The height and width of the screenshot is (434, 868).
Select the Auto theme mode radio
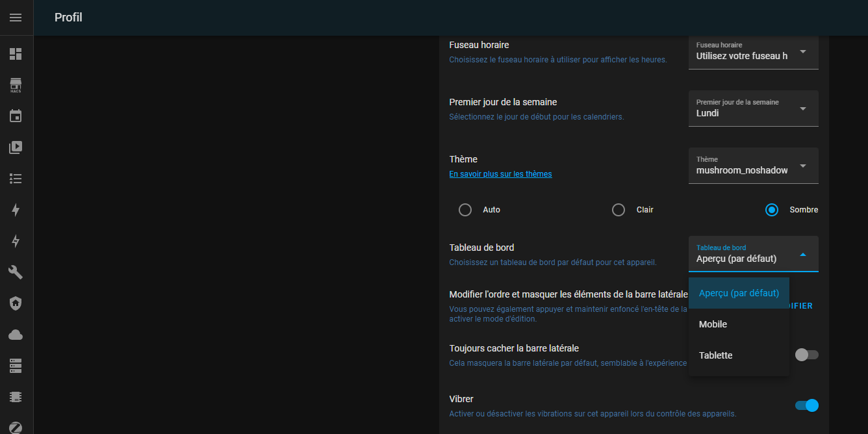coord(465,210)
